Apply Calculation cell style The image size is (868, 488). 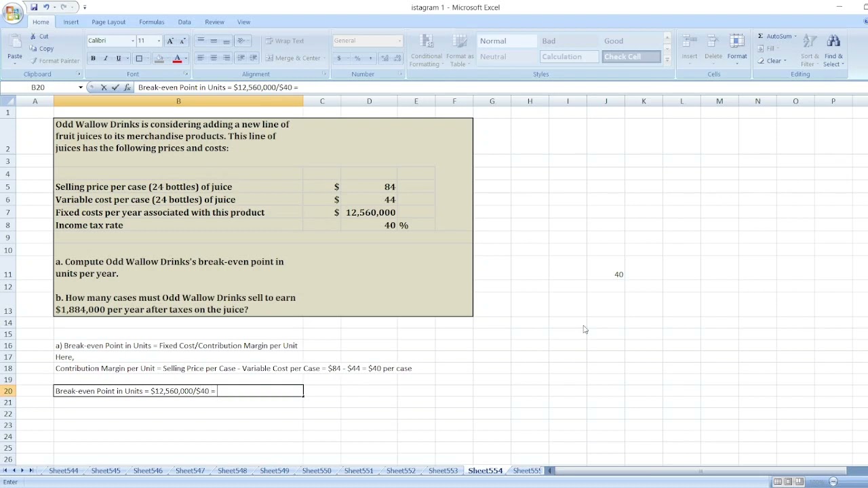[570, 57]
